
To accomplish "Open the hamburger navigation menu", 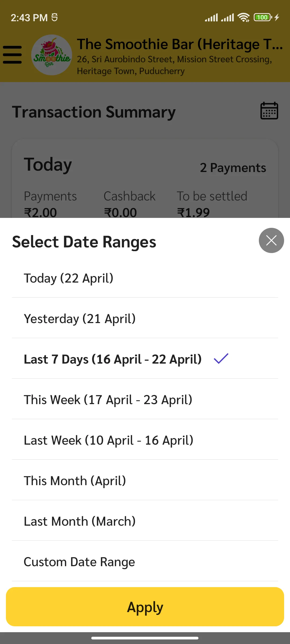I will tap(12, 55).
